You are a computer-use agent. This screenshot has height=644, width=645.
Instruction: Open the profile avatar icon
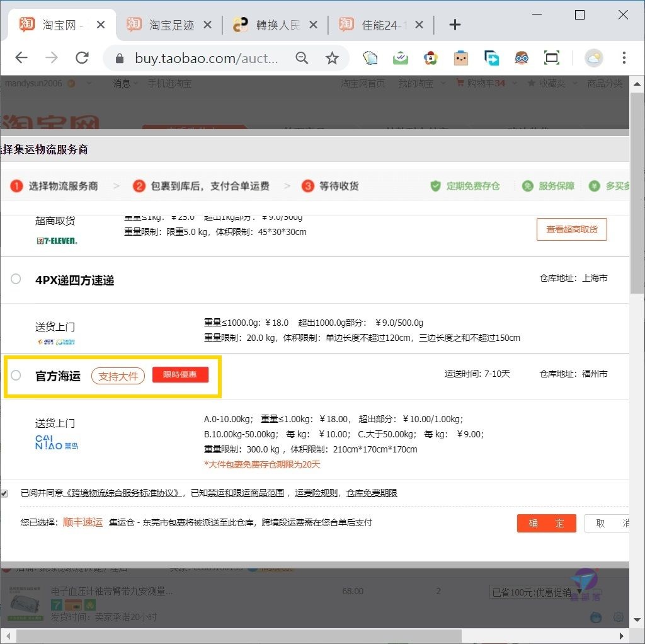[593, 58]
